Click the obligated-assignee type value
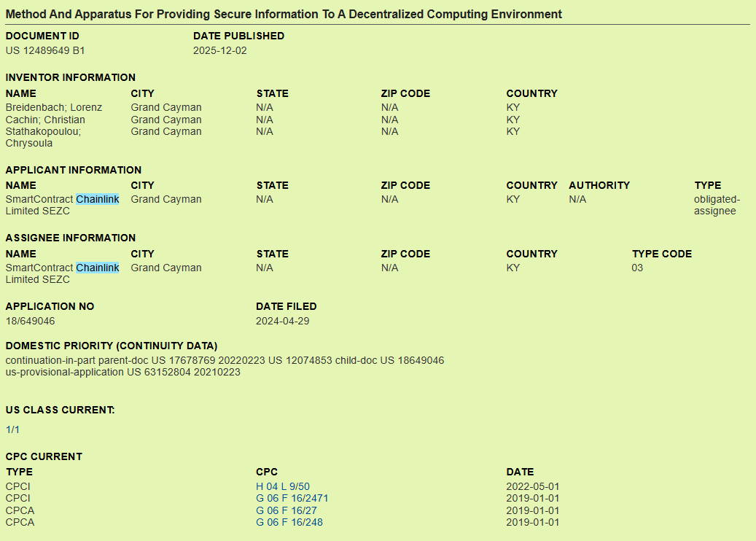This screenshot has height=541, width=756. (x=717, y=205)
